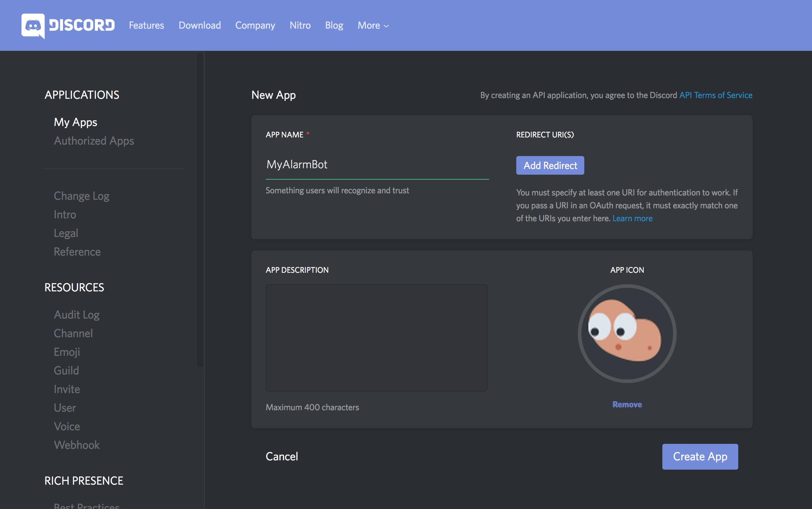812x509 pixels.
Task: Expand the Resources section
Action: tap(74, 287)
